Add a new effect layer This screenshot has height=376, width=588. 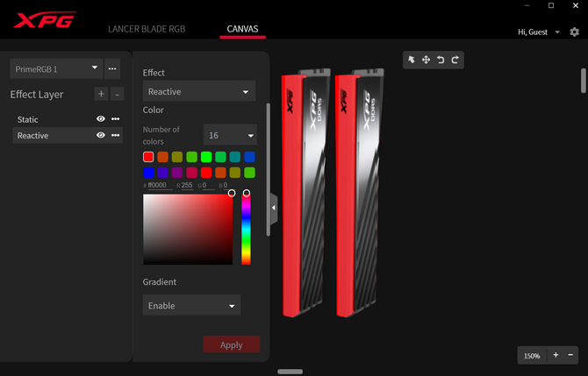[x=101, y=94]
